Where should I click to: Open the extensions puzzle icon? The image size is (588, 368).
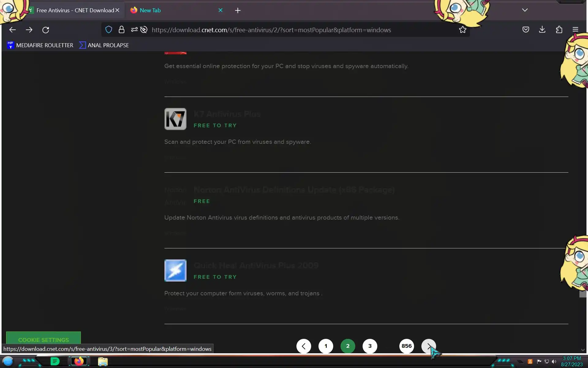(x=559, y=30)
